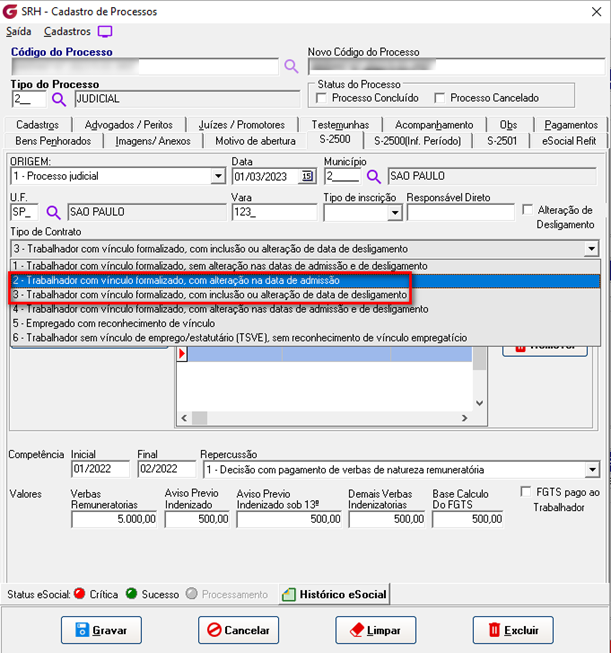Click the Competência Final field

coord(167,469)
